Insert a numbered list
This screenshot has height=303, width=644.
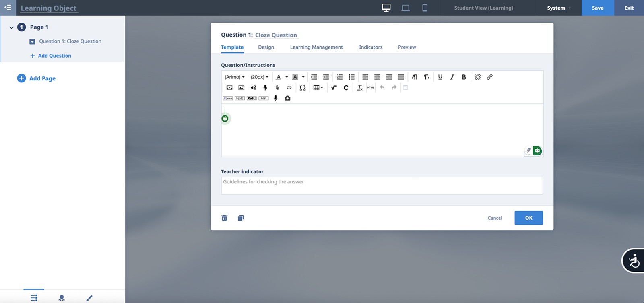click(340, 77)
